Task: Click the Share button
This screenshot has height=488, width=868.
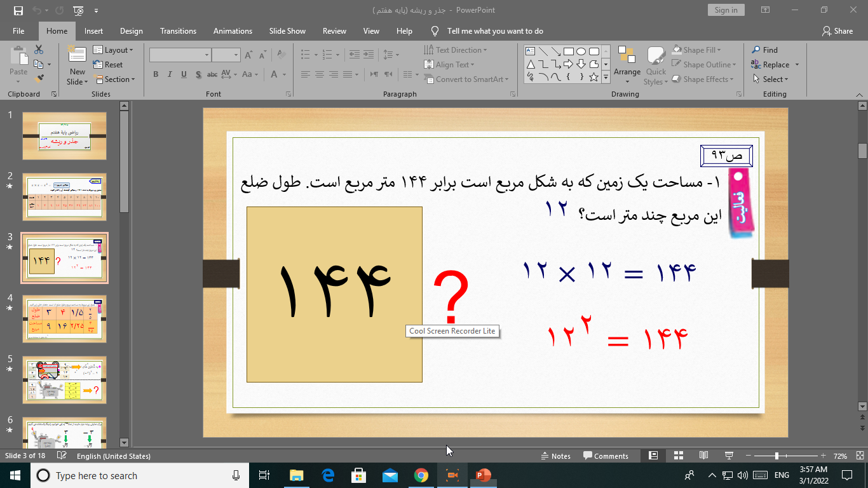Action: pyautogui.click(x=837, y=31)
